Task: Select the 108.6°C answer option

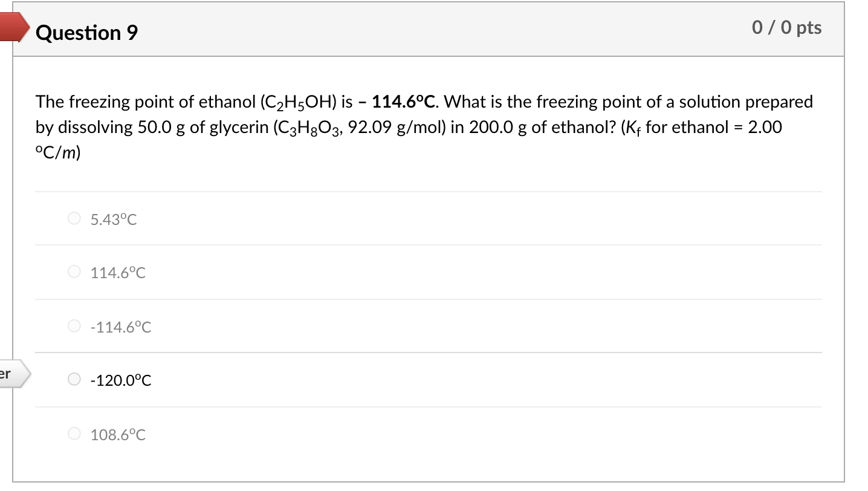Action: 73,434
